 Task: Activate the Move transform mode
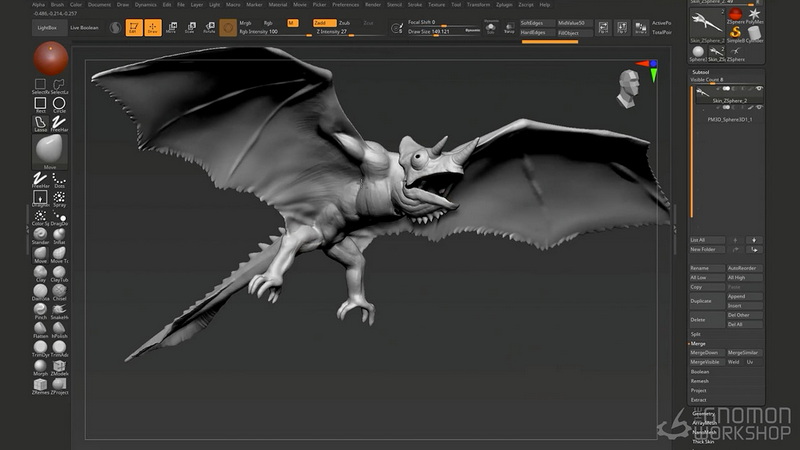[x=171, y=28]
